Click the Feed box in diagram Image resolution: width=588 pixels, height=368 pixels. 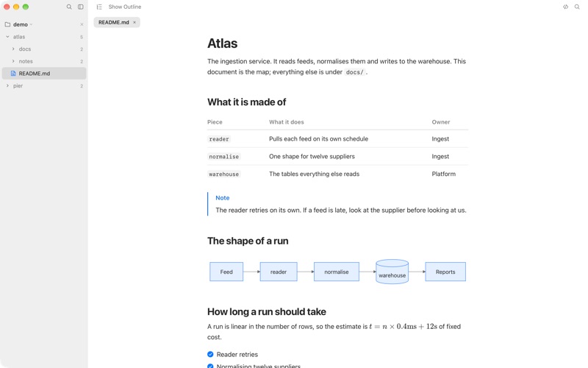pyautogui.click(x=226, y=272)
